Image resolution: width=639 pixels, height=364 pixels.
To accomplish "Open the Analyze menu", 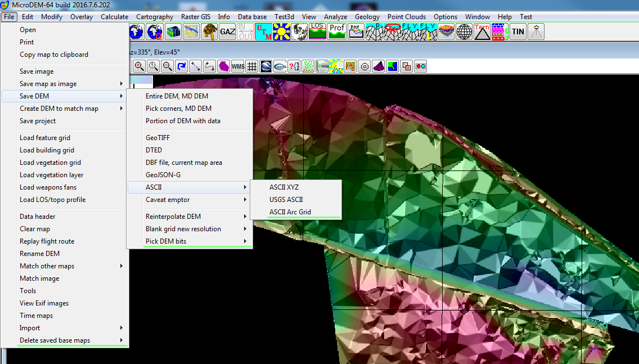I will (335, 17).
